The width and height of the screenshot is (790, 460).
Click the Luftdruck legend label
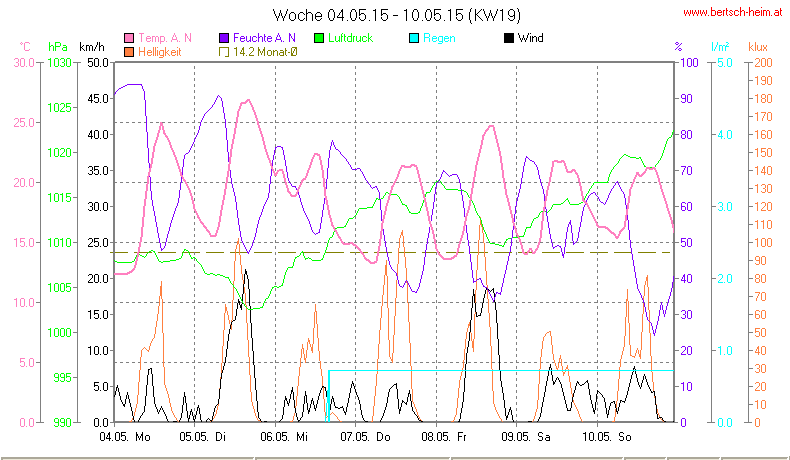tap(350, 38)
